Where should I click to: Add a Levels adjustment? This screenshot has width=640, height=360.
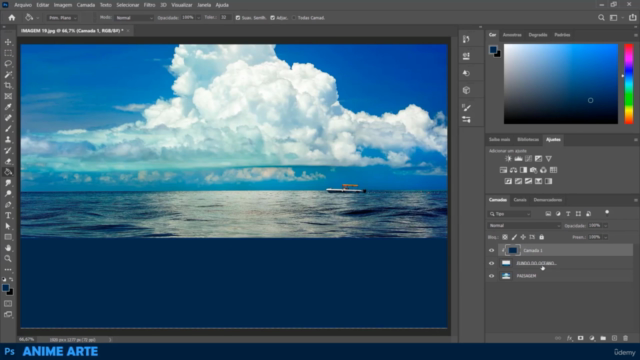[518, 158]
